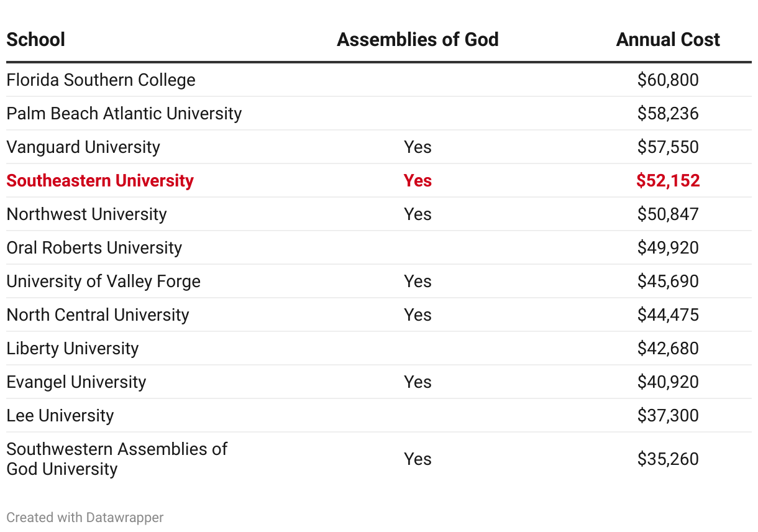
Task: Click the Oral Roberts University name
Action: (x=94, y=248)
